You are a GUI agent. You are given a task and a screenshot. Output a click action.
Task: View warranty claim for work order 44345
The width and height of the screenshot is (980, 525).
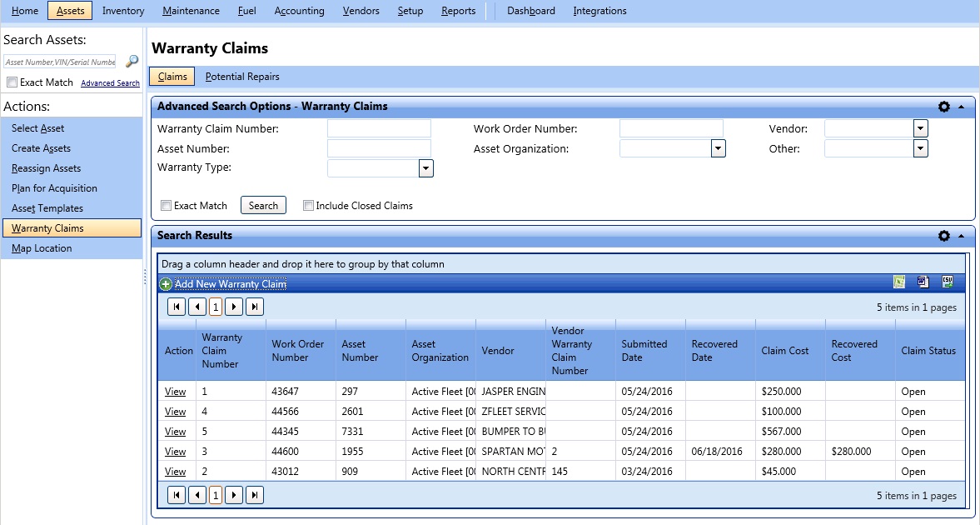(175, 432)
